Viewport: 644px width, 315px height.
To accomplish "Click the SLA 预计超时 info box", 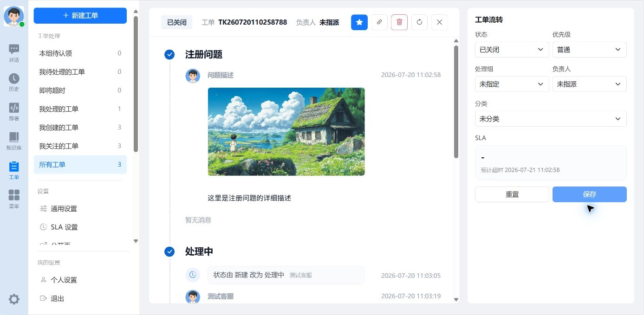I will pyautogui.click(x=551, y=163).
